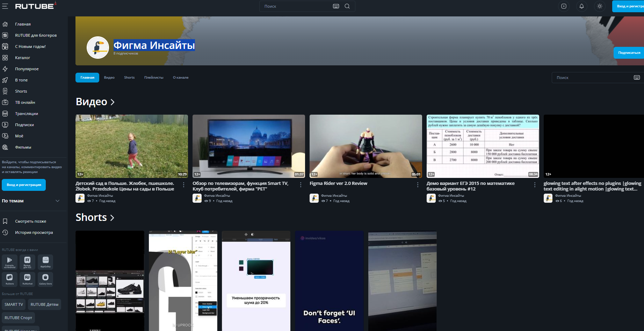644x331 pixels.
Task: Open virtual keyboard in channel search
Action: 637,78
